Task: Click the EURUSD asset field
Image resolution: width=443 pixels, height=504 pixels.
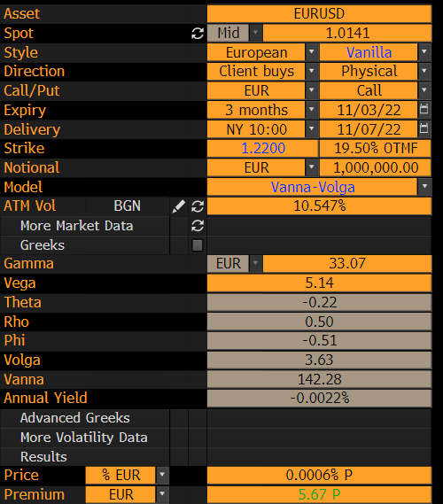Action: [319, 13]
